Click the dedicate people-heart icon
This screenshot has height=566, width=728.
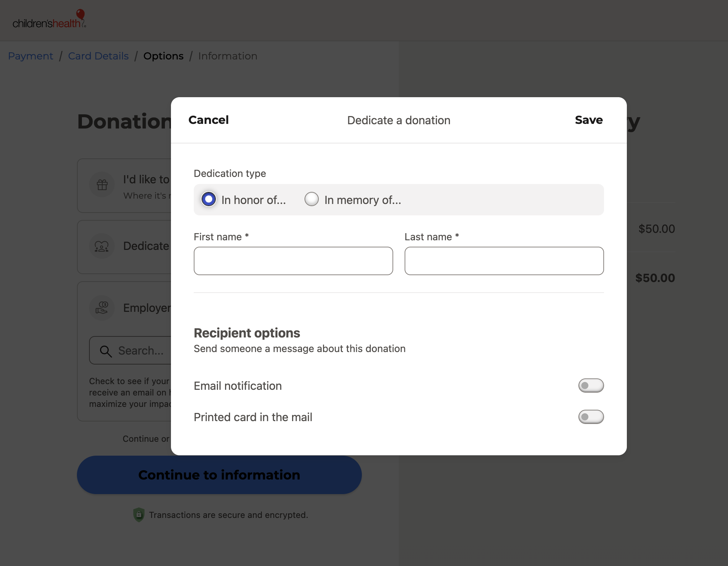click(102, 246)
